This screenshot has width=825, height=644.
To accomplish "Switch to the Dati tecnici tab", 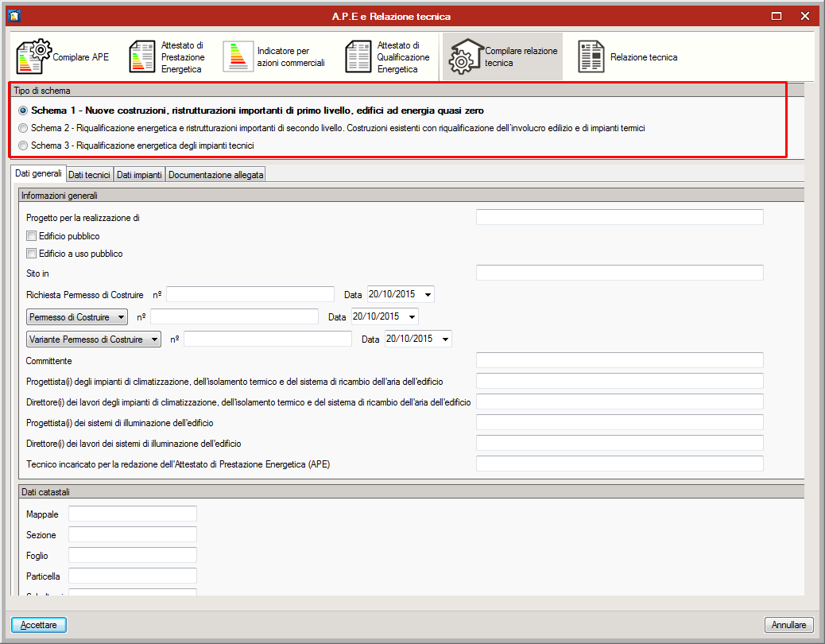I will (90, 175).
